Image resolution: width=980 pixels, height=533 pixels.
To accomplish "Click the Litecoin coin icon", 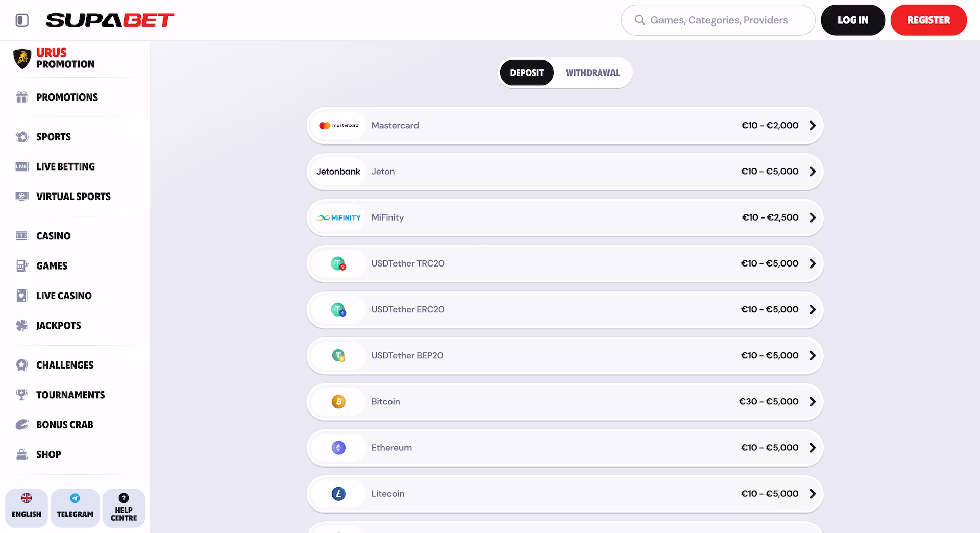I will pos(338,494).
